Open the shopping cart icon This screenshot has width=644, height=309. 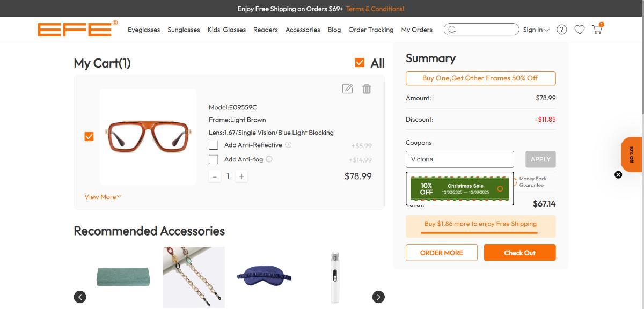(x=597, y=30)
